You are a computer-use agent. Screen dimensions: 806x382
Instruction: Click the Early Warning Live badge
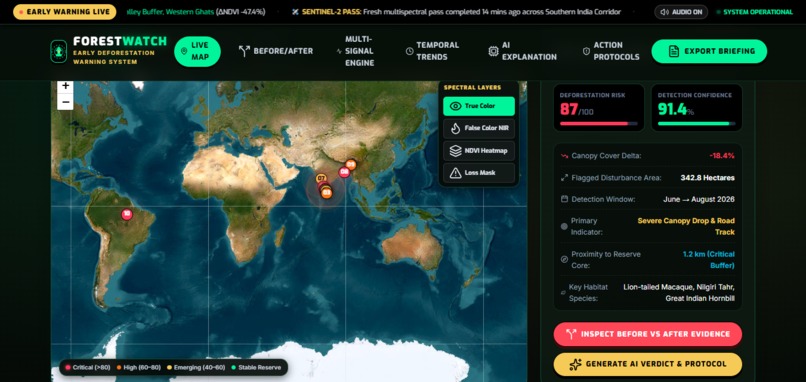pos(64,12)
